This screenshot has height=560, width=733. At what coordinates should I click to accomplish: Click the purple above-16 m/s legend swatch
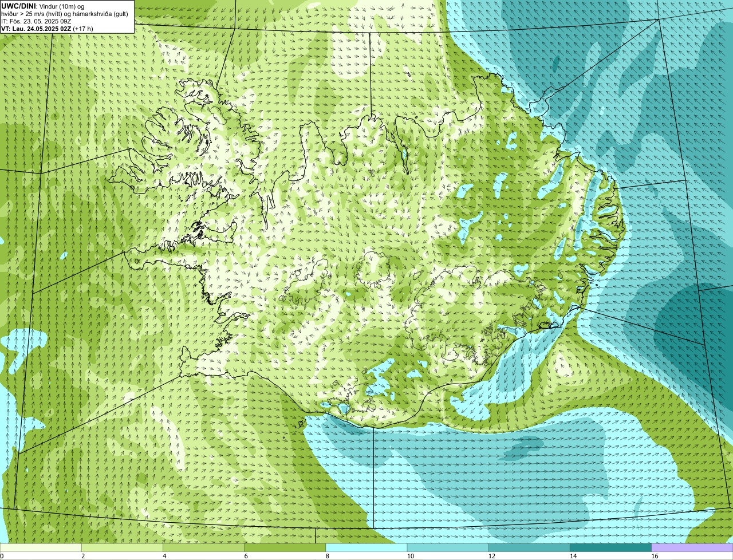tap(692, 547)
